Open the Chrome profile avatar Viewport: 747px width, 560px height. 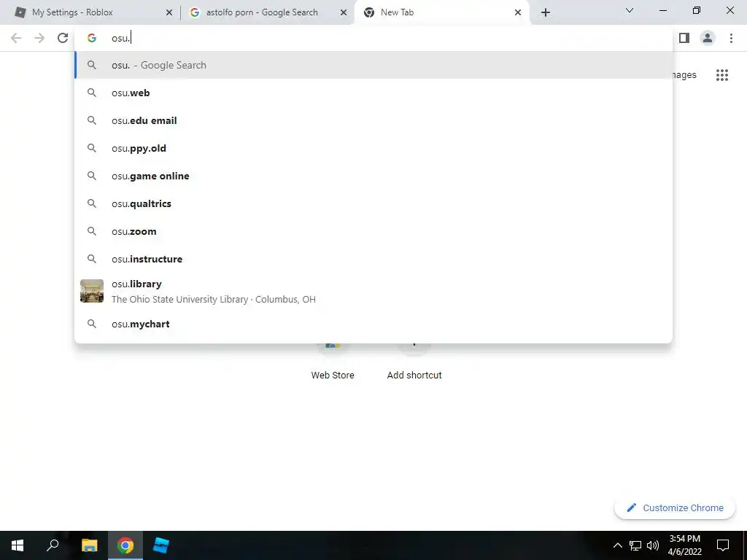tap(708, 38)
